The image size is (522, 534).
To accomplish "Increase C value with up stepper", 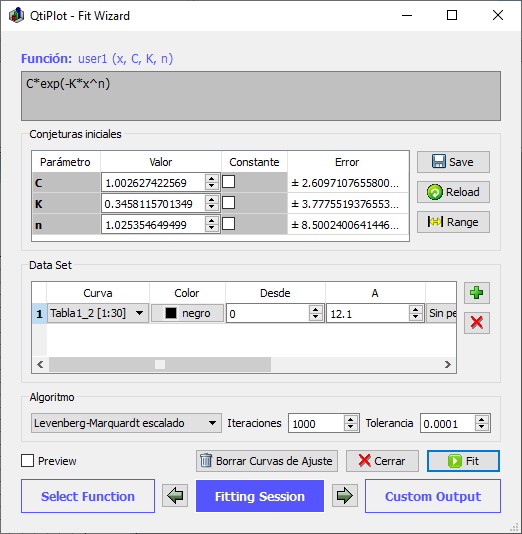I will point(212,179).
